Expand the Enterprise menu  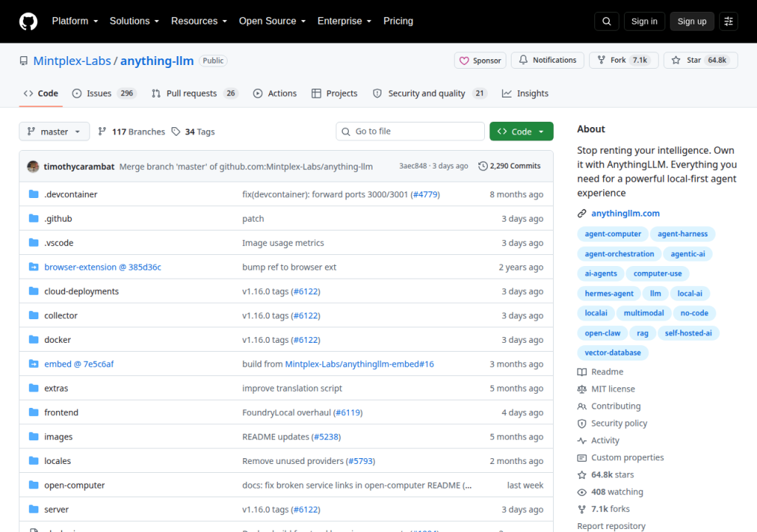tap(344, 21)
